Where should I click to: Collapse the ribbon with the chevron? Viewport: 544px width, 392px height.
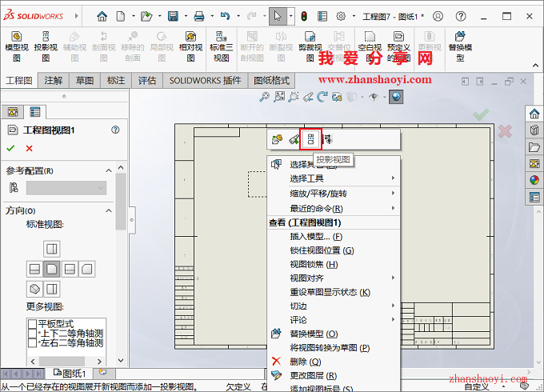coord(535,66)
